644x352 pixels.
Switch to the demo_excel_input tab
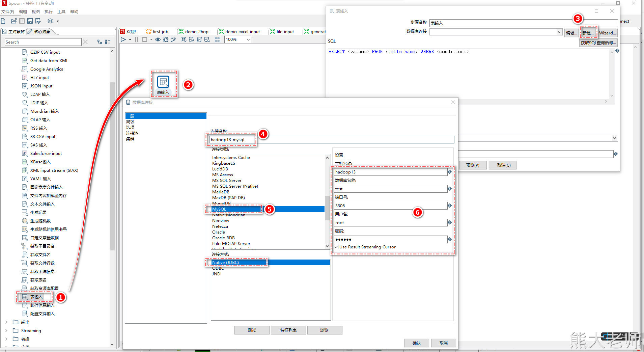242,32
